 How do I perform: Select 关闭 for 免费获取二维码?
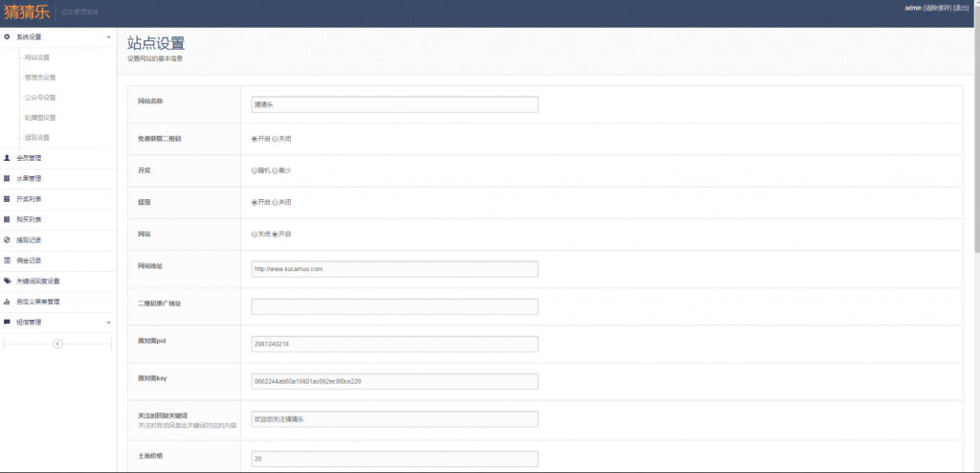tap(276, 139)
